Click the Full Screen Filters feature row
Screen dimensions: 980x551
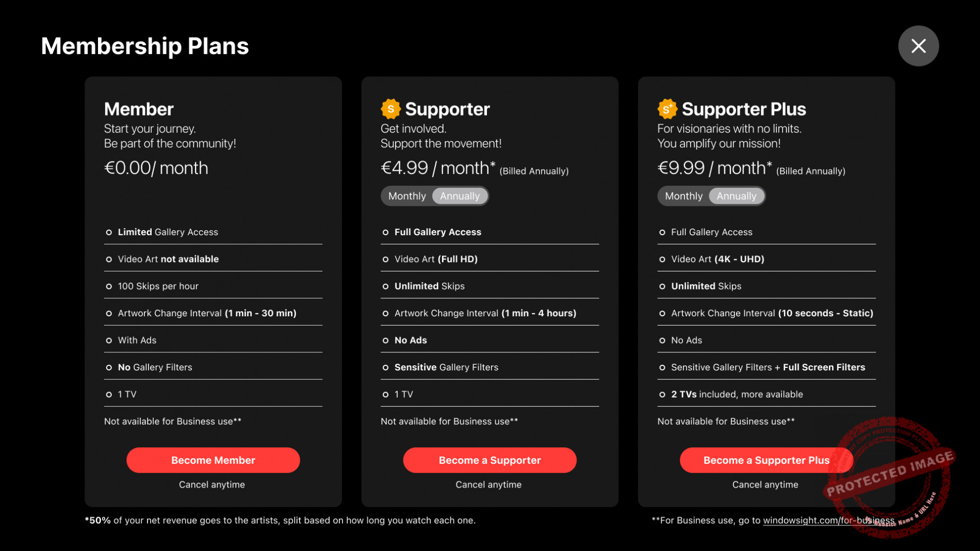coord(767,367)
